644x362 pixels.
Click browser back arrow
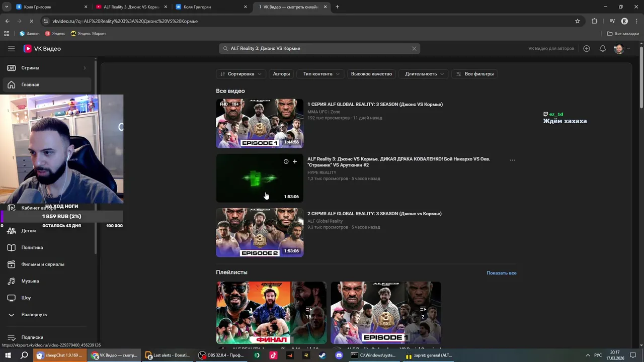pos(7,21)
